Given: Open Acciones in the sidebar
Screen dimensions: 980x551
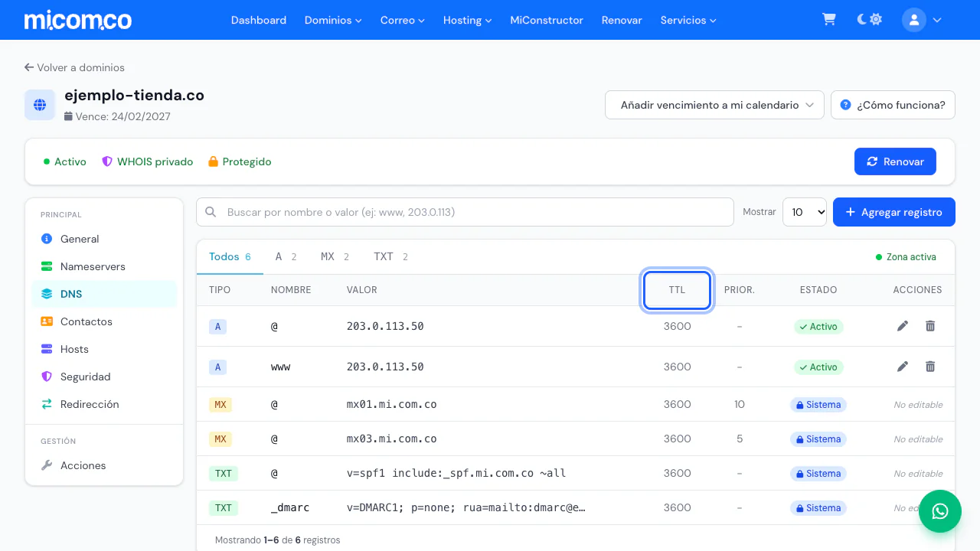Looking at the screenshot, I should [104, 465].
